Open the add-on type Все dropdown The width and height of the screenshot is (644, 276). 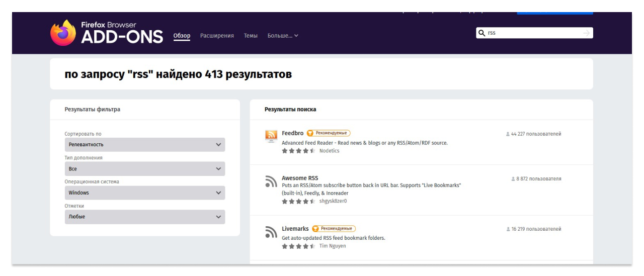click(x=144, y=169)
